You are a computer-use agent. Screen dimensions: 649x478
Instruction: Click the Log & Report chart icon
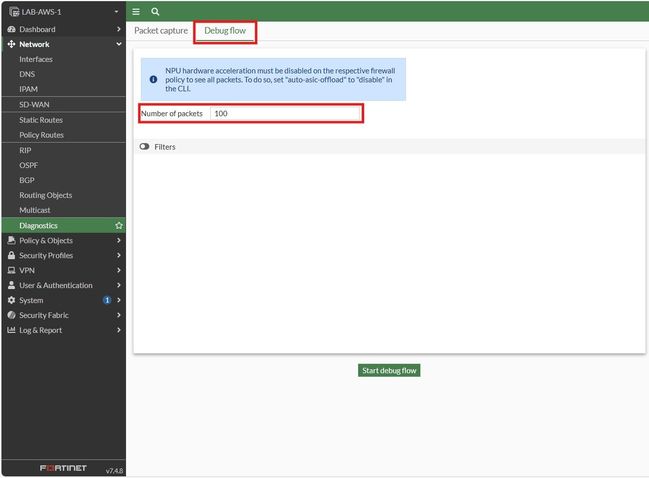coord(12,330)
